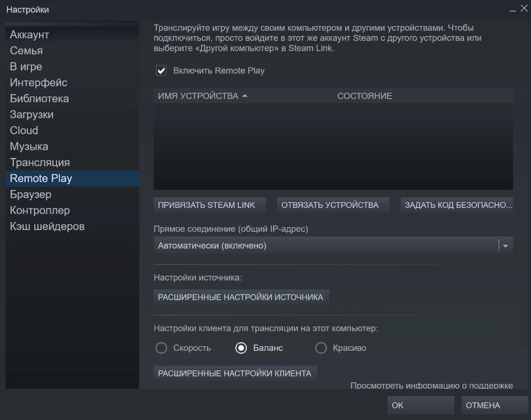Screen dimensions: 531x420
Task: Open the Автоматически (включено) dropdown
Action: (333, 245)
